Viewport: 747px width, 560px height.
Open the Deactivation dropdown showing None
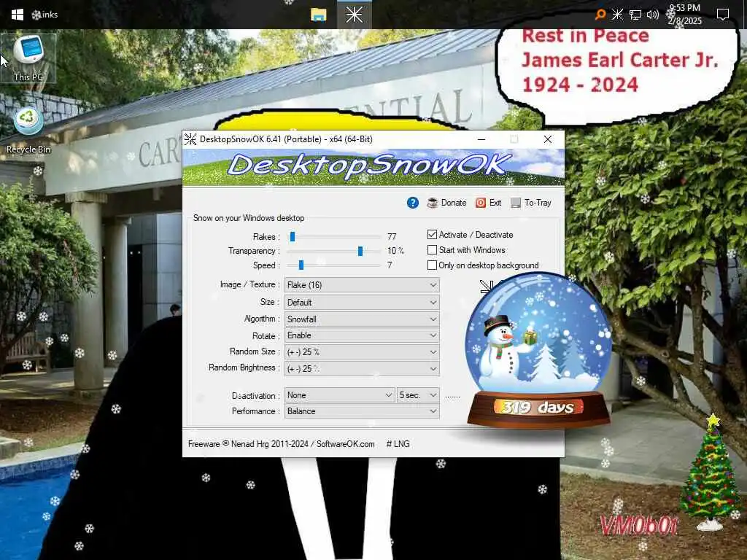[340, 394]
